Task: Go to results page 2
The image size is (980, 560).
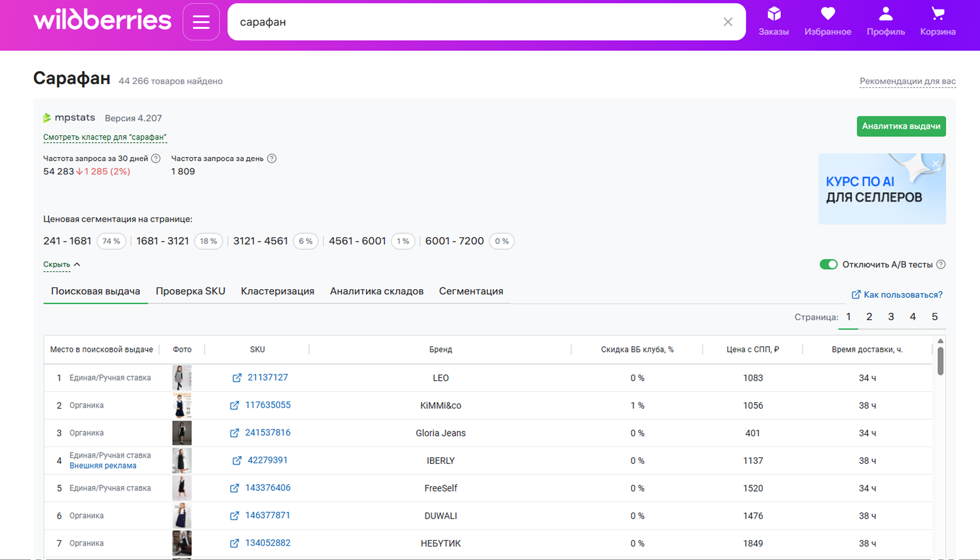Action: (x=869, y=317)
